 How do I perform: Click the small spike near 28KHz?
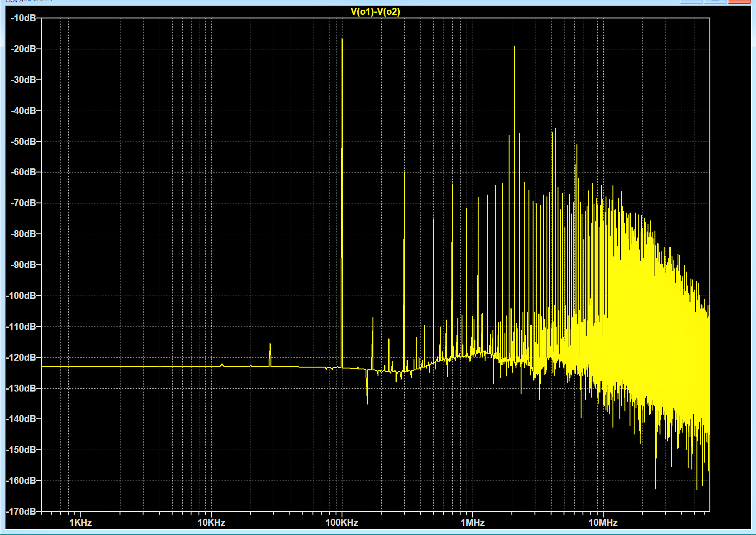[270, 345]
